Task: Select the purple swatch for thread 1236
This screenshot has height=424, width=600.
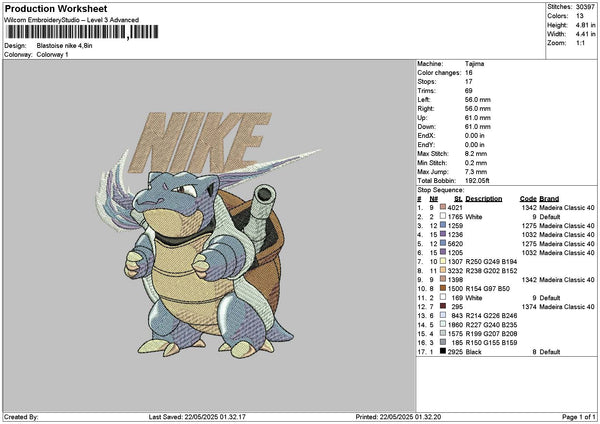Action: pos(443,234)
